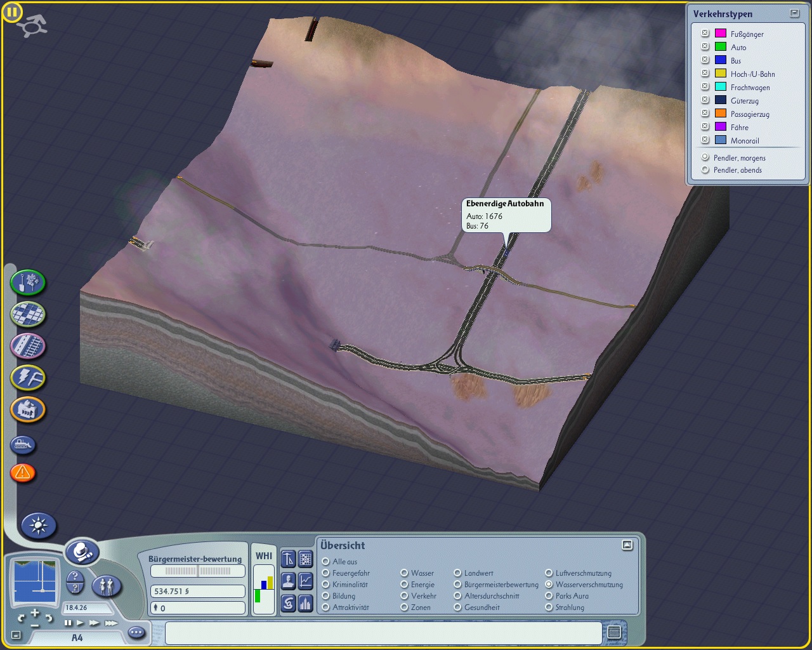Set simulation to triple fastest speed

(x=111, y=623)
